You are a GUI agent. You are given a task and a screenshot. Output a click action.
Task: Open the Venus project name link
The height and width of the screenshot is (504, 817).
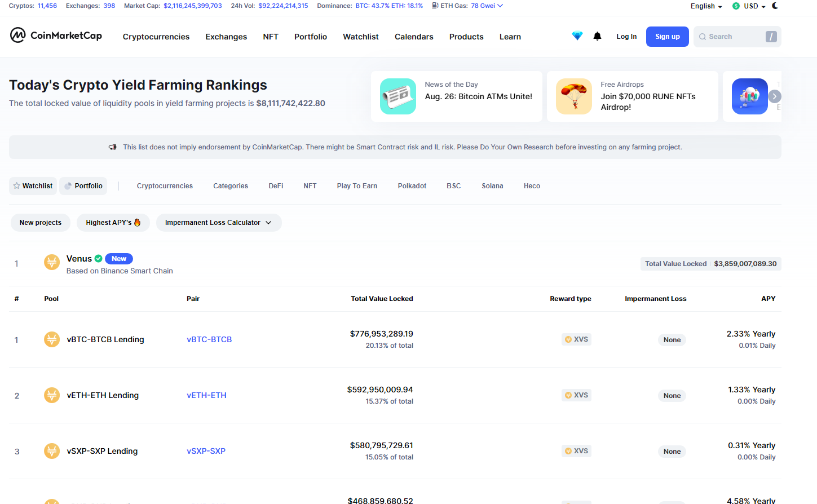coord(79,259)
